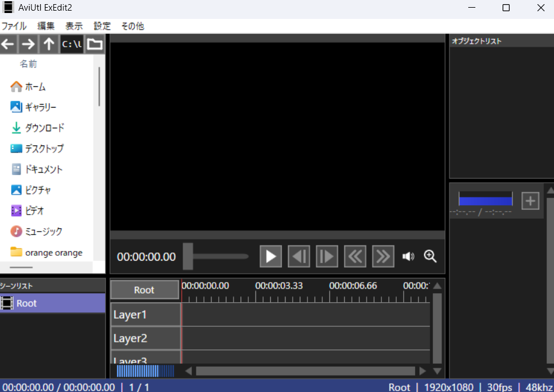Open ホーム folder
This screenshot has height=392, width=554.
tap(28, 86)
